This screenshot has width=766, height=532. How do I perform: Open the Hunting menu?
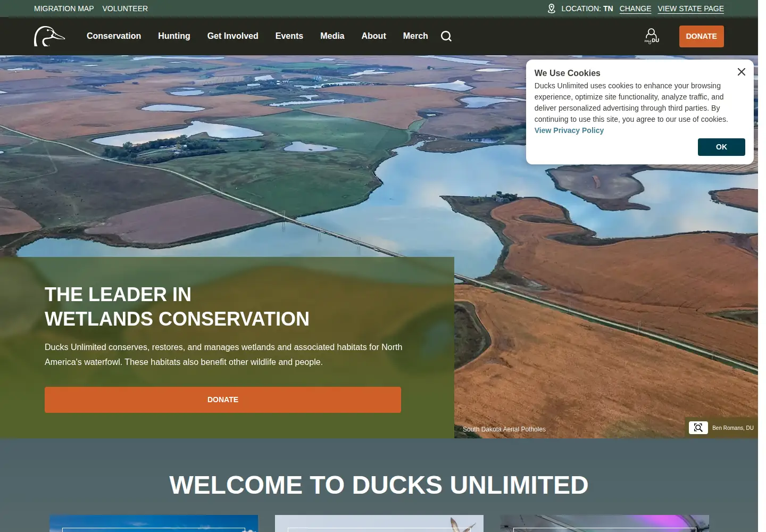[174, 36]
